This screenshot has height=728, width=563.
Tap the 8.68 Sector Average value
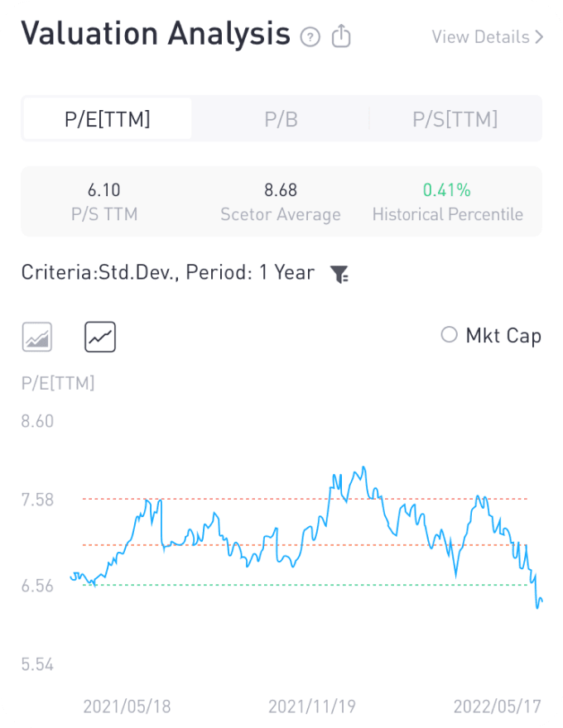click(x=281, y=190)
